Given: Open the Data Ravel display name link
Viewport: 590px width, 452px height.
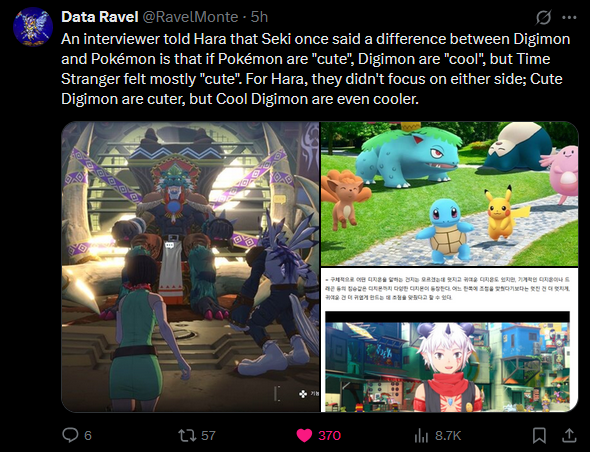Looking at the screenshot, I should pos(100,17).
